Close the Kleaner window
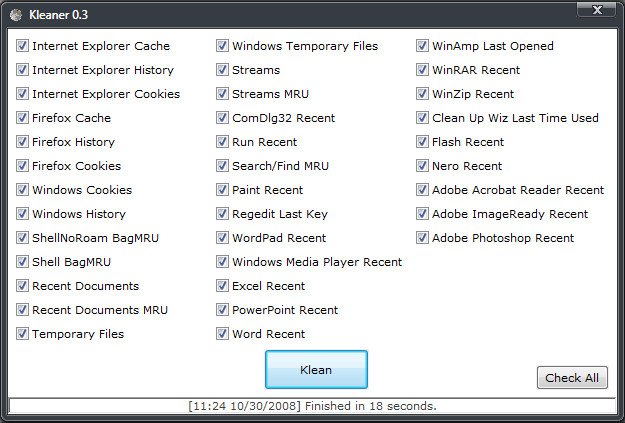This screenshot has height=423, width=625. point(596,9)
